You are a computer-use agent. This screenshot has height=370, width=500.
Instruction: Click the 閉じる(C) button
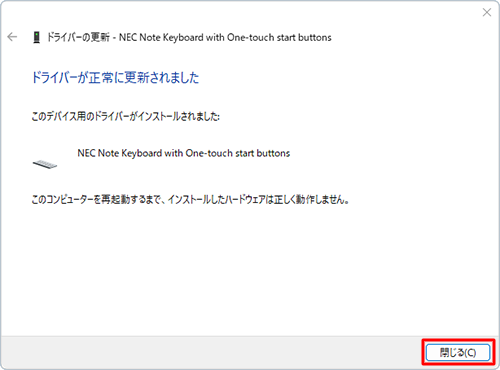pos(458,352)
